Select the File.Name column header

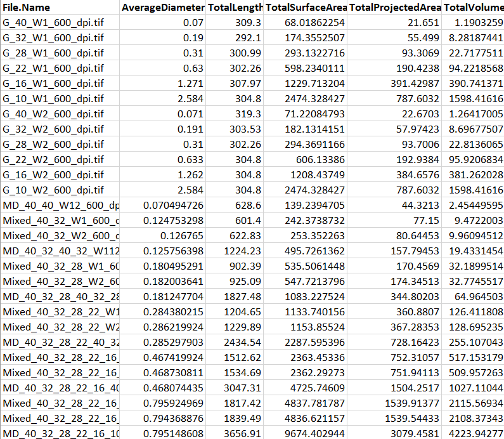pyautogui.click(x=60, y=8)
